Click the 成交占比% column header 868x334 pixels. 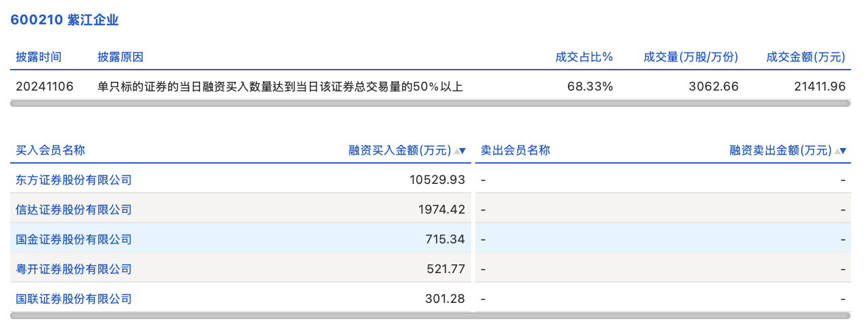click(x=584, y=57)
